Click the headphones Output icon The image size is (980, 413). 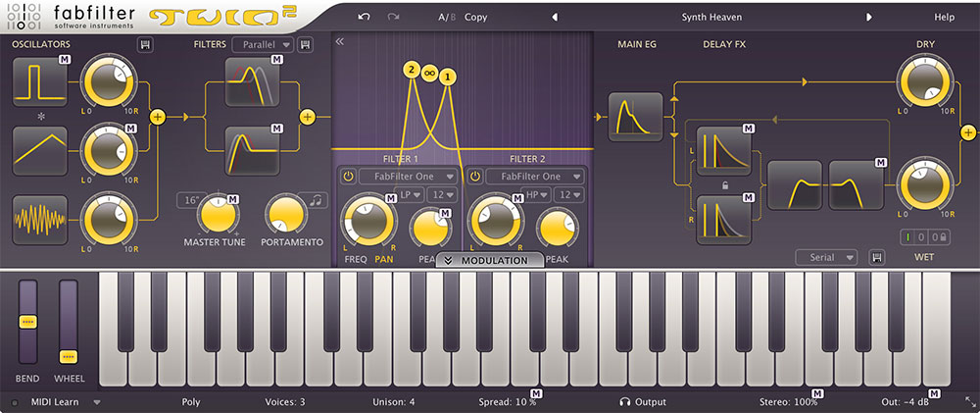click(x=624, y=402)
